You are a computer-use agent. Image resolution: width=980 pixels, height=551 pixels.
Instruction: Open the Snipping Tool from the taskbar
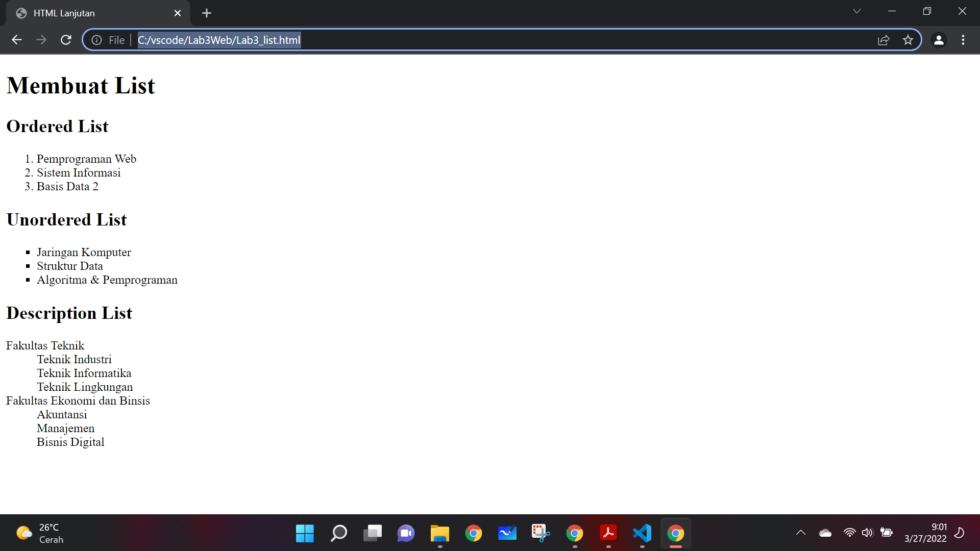(541, 533)
